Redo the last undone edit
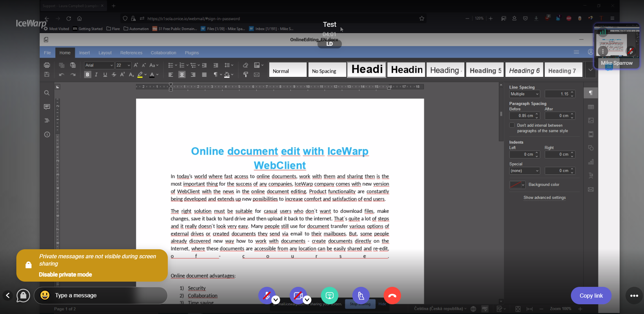The image size is (644, 314). pos(73,74)
